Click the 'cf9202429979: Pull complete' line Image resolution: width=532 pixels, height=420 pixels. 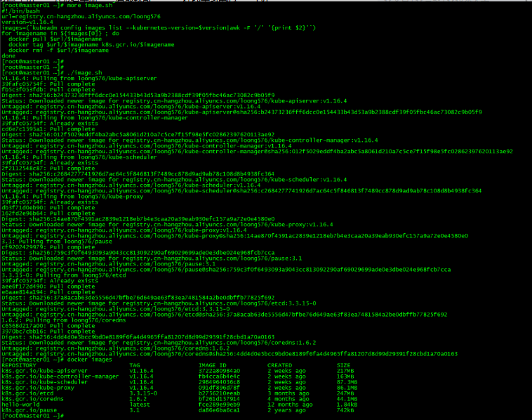click(x=48, y=247)
